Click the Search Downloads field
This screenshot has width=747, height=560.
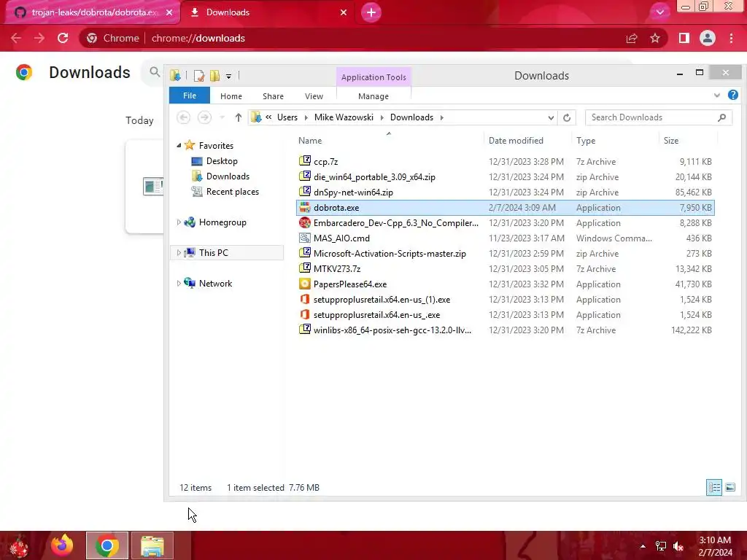(x=659, y=117)
